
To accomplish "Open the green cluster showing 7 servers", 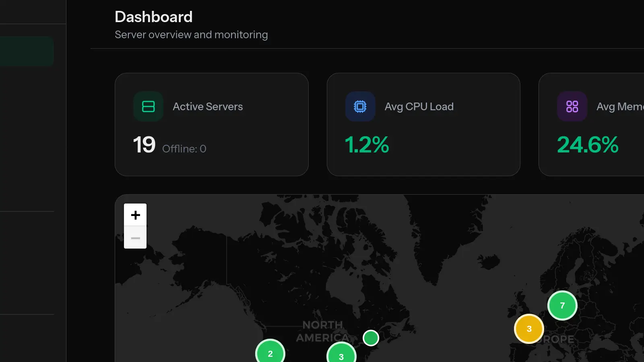I will (562, 305).
